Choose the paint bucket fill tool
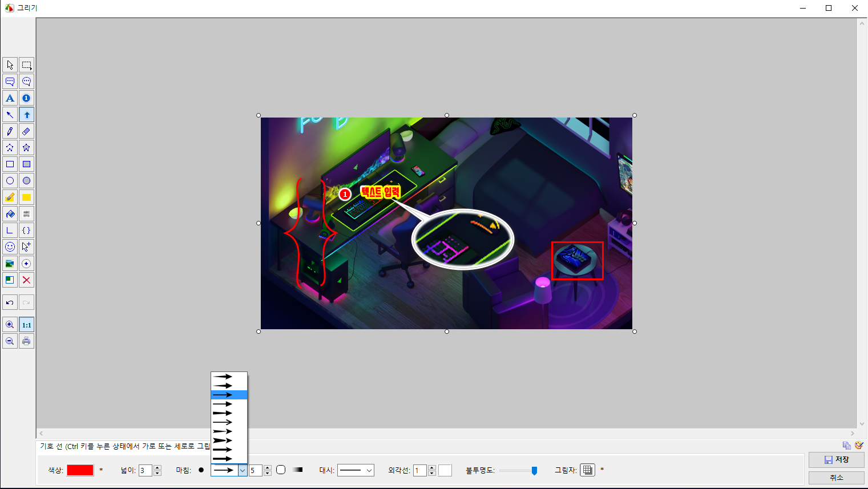Image resolution: width=868 pixels, height=489 pixels. (x=10, y=214)
